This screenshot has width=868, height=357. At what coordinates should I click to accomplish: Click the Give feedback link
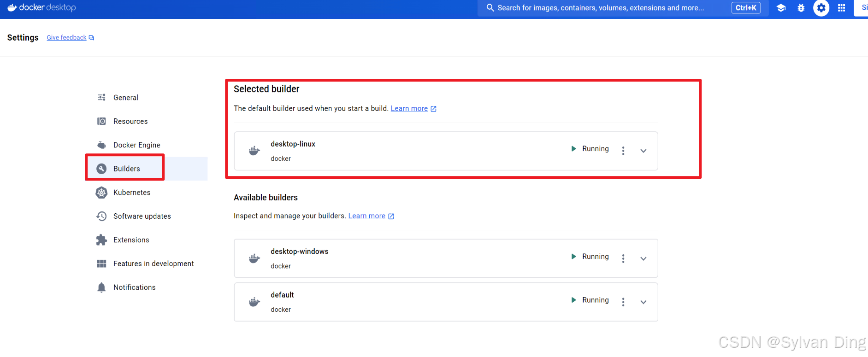click(x=66, y=38)
